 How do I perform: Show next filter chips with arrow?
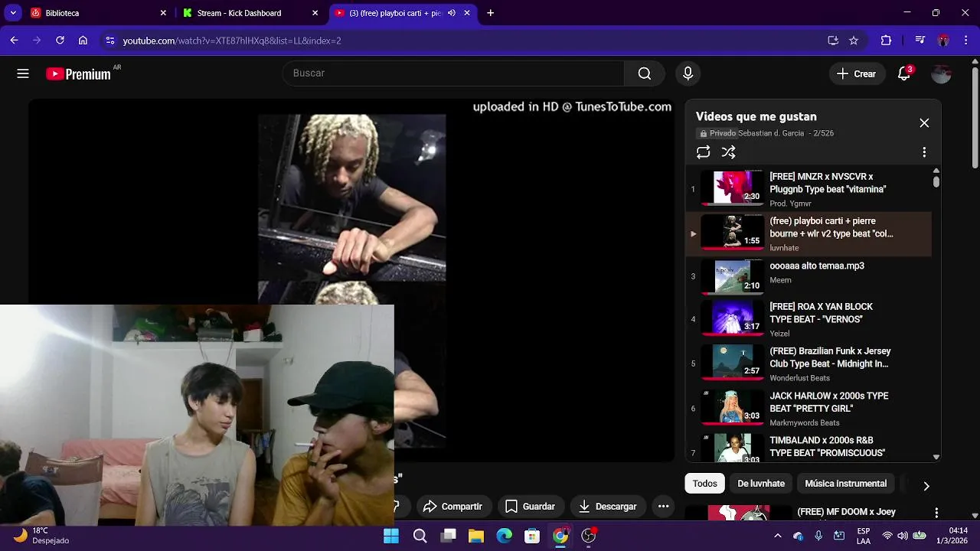(x=926, y=486)
